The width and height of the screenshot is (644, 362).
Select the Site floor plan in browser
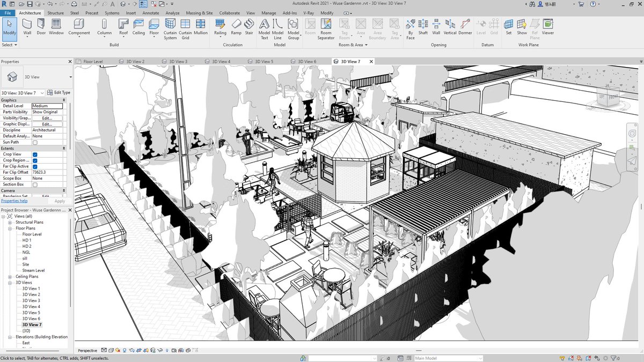26,264
